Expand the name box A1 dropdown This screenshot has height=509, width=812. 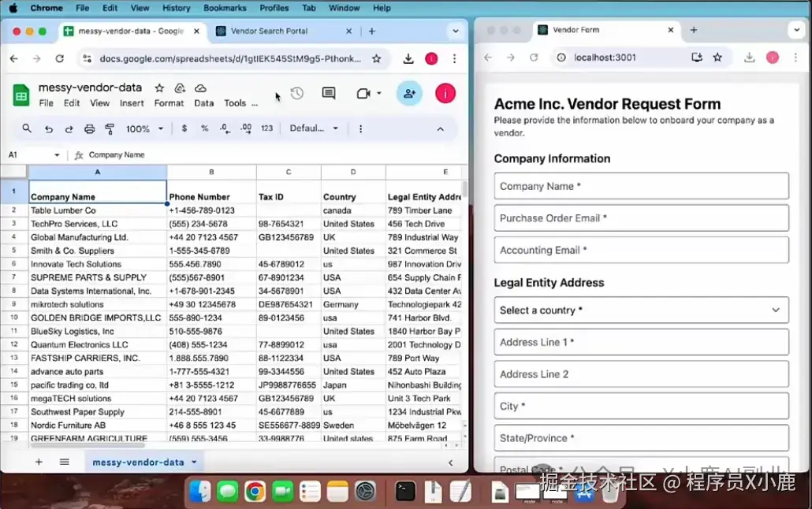57,154
